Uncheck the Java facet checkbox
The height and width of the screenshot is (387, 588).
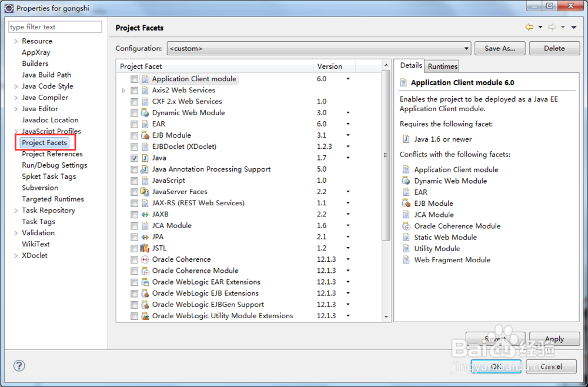(x=134, y=158)
